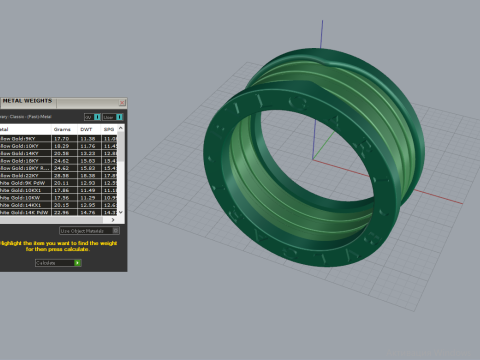
Task: Click the scroll-up arrow of the metals table
Action: (121, 128)
